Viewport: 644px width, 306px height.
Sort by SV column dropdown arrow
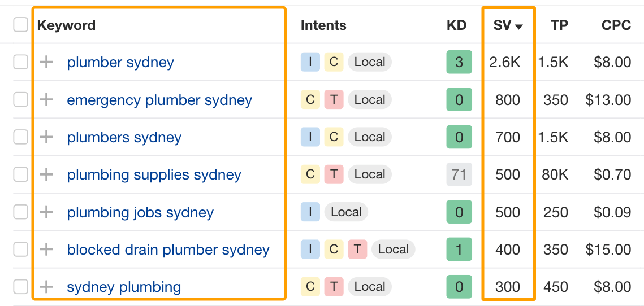tap(518, 27)
